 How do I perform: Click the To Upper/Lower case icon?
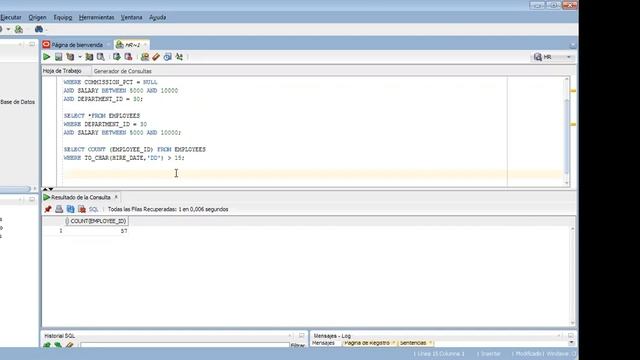pyautogui.click(x=179, y=57)
